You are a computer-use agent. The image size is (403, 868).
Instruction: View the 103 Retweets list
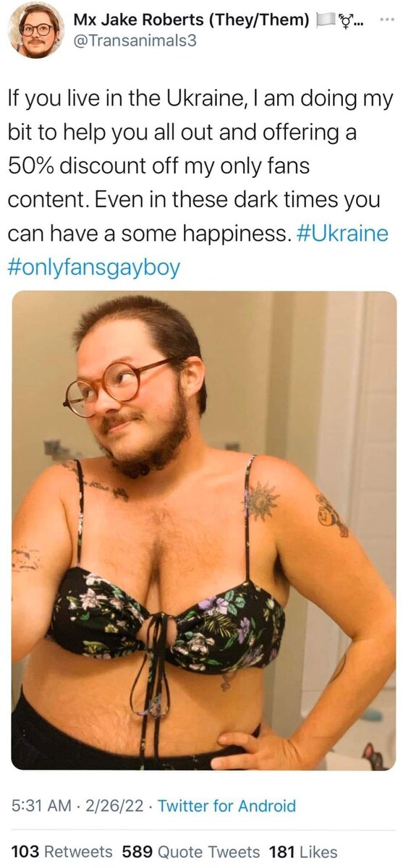61,851
